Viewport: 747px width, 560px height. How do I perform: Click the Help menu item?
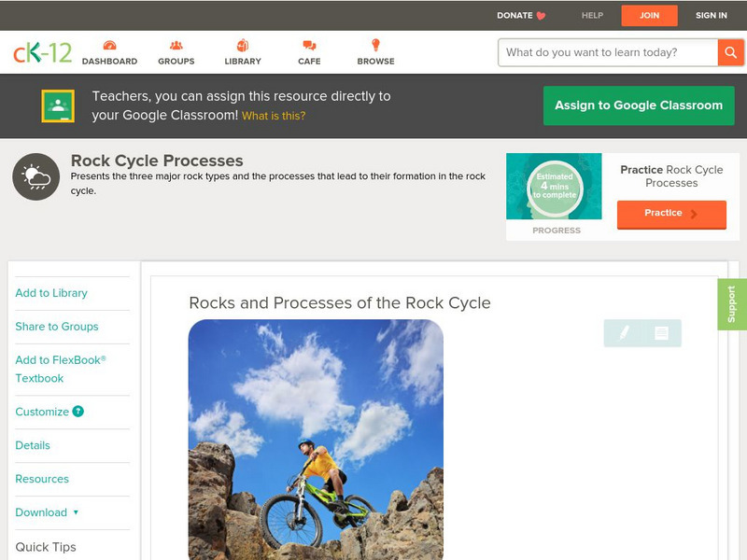[592, 15]
